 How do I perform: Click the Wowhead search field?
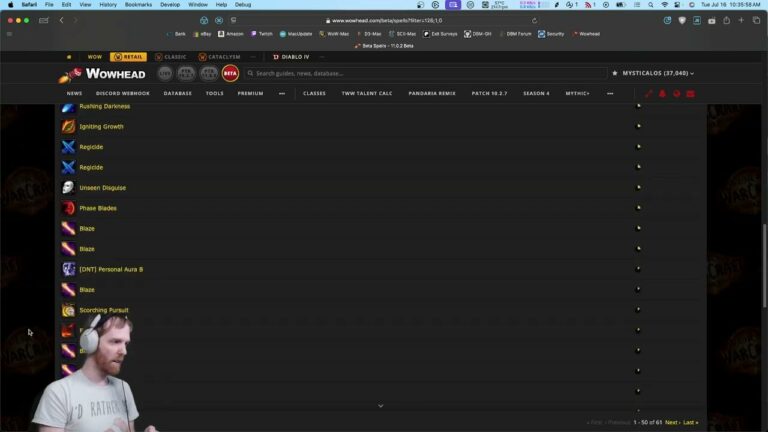pos(426,73)
